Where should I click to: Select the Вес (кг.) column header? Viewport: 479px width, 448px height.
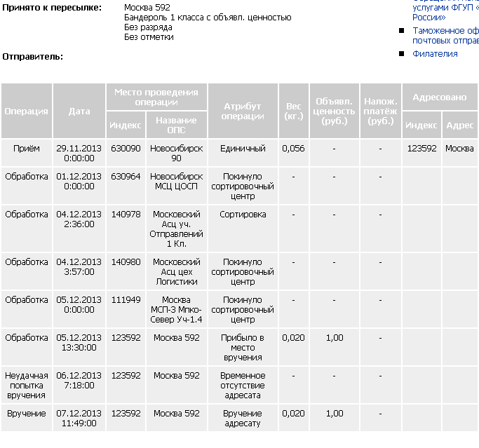coord(294,111)
